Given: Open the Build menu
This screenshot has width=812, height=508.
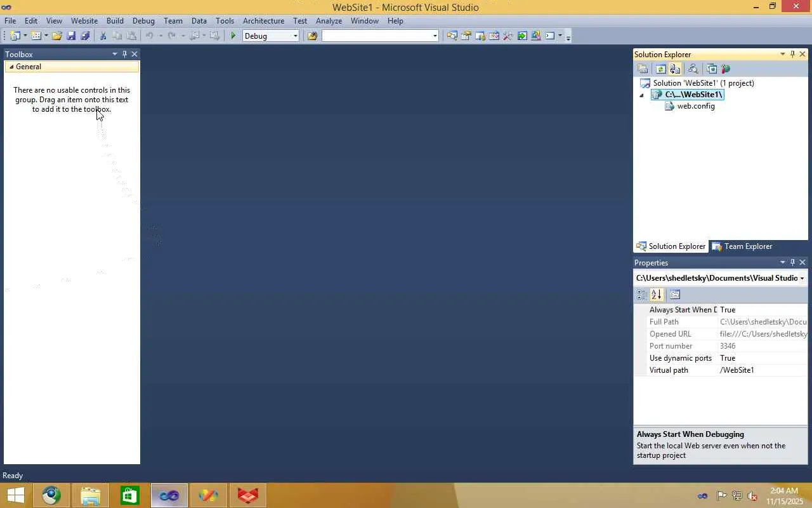Looking at the screenshot, I should pyautogui.click(x=115, y=21).
